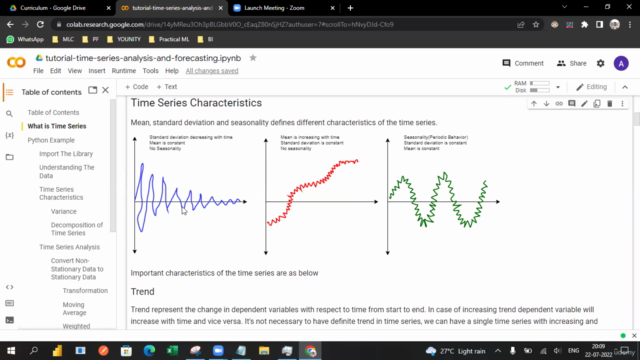Click the notebook vertical scrollbar

click(636, 118)
